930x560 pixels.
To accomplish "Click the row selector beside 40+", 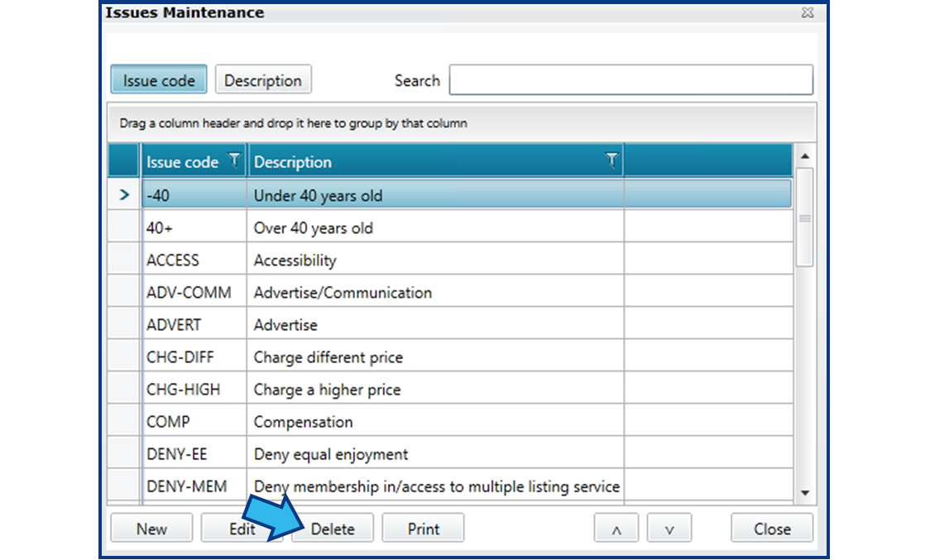I will [x=124, y=227].
